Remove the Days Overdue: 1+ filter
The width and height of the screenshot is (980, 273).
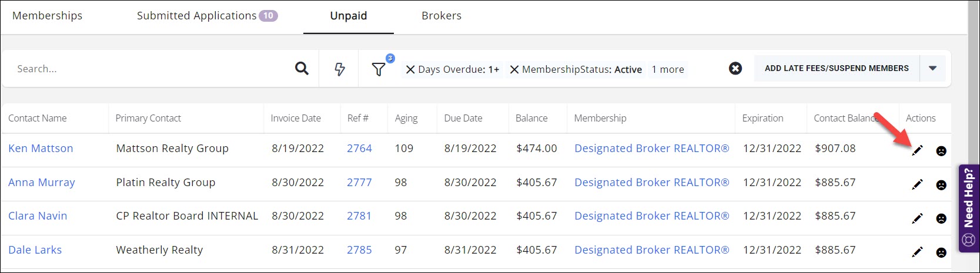[x=410, y=70]
